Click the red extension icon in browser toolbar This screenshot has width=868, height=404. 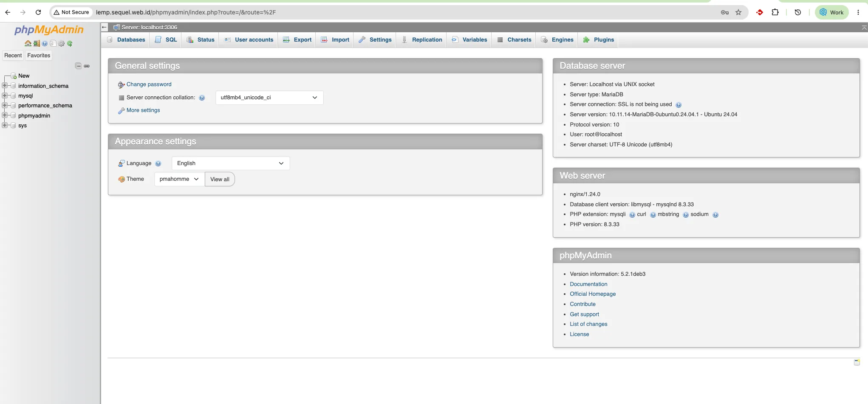(x=760, y=12)
